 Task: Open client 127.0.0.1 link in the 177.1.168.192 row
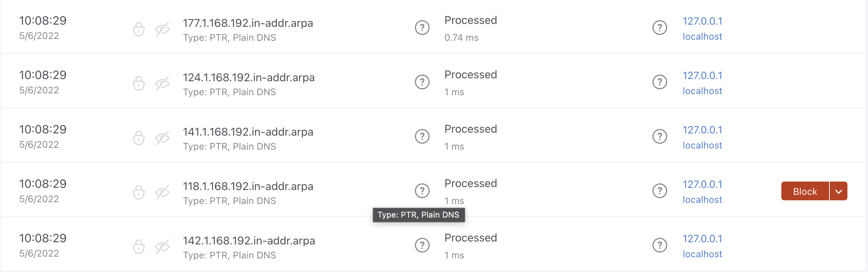point(702,21)
